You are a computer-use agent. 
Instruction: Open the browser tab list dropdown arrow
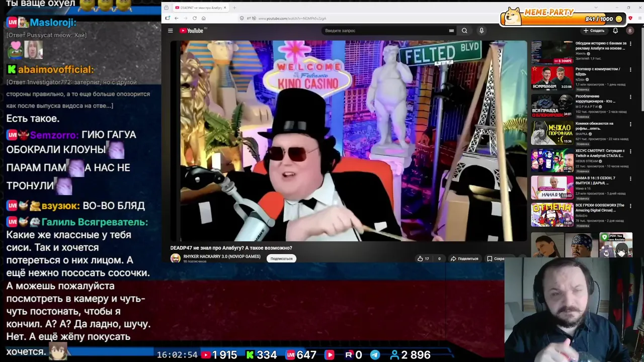click(596, 8)
